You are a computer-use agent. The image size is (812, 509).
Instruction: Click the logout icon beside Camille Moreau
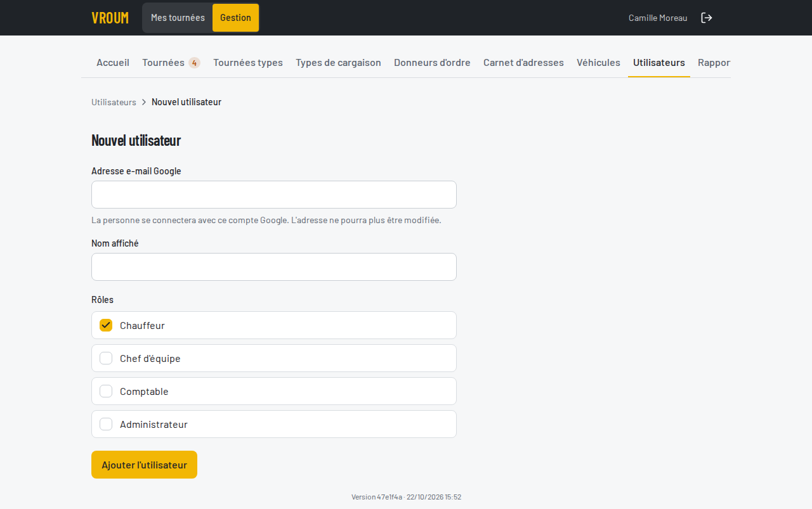point(707,18)
